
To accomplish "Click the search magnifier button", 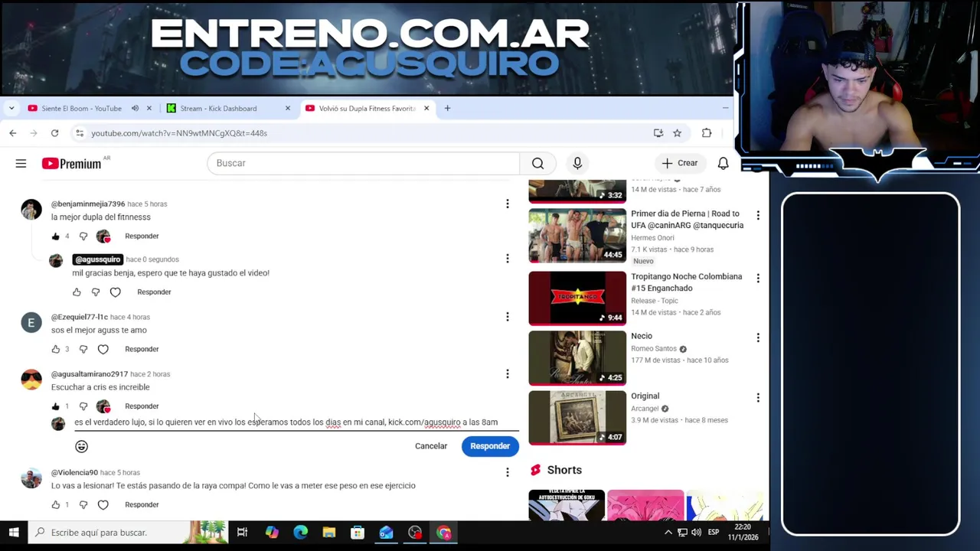I will [537, 163].
